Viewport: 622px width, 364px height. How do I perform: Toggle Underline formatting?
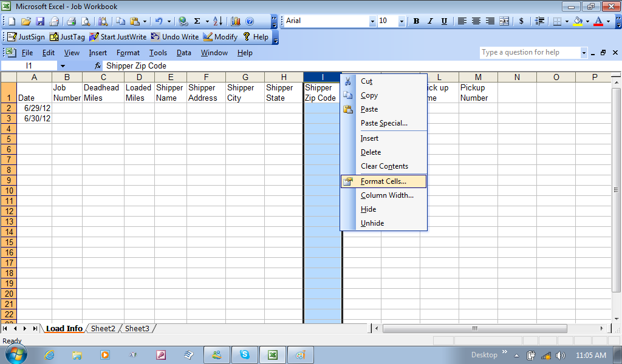(x=444, y=21)
